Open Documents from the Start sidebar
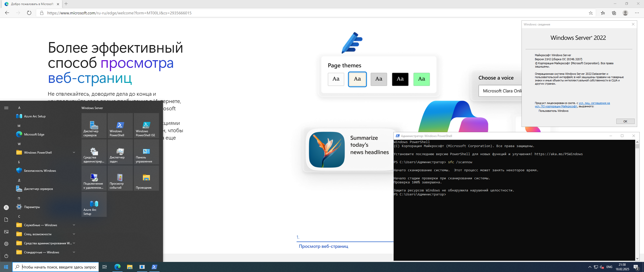This screenshot has height=272, width=644. coord(6,220)
